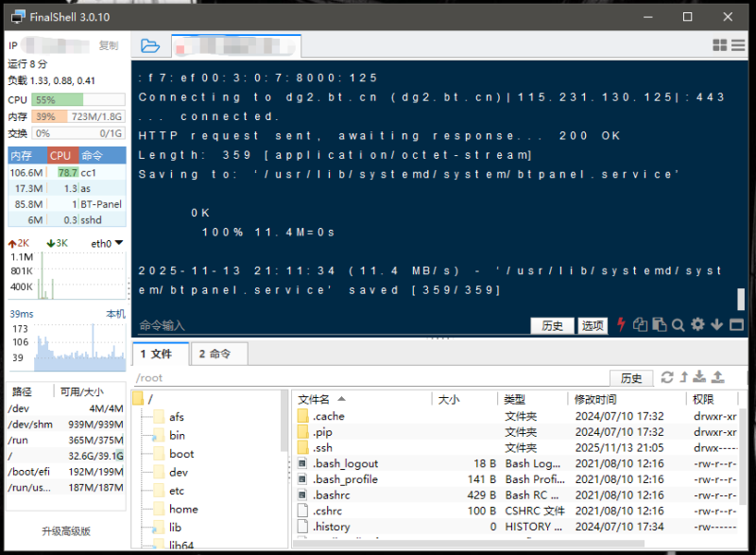Click the download file icon
Viewport: 756px width, 555px height.
coord(700,377)
